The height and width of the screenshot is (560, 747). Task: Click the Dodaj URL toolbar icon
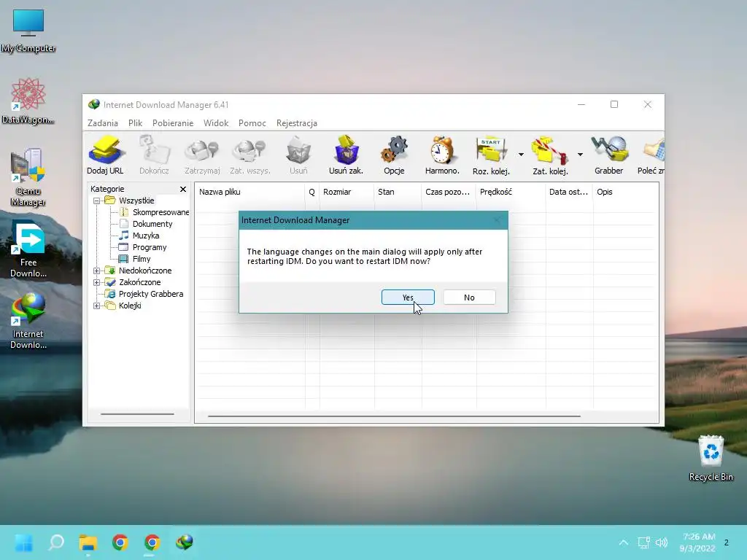(x=105, y=155)
